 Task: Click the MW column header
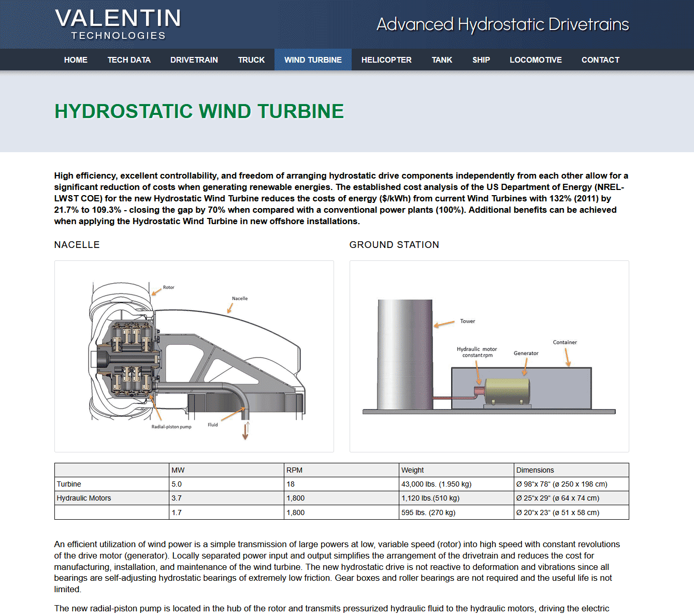[227, 470]
